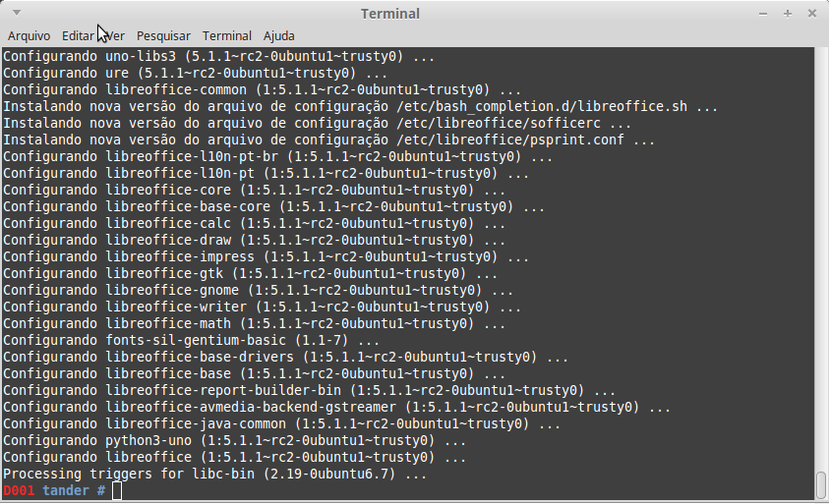Click the /etc/libreoffice/psprint.conf path text
Viewport: 829px width, 504px height.
[510, 140]
